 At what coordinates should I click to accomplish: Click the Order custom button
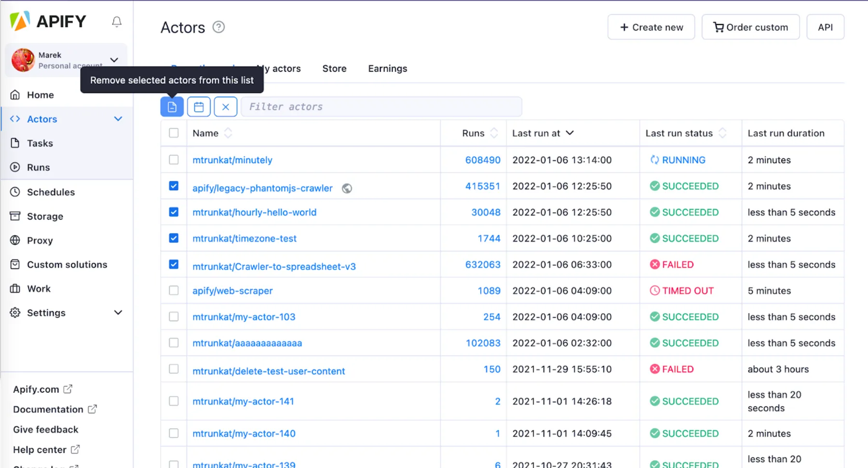tap(750, 27)
